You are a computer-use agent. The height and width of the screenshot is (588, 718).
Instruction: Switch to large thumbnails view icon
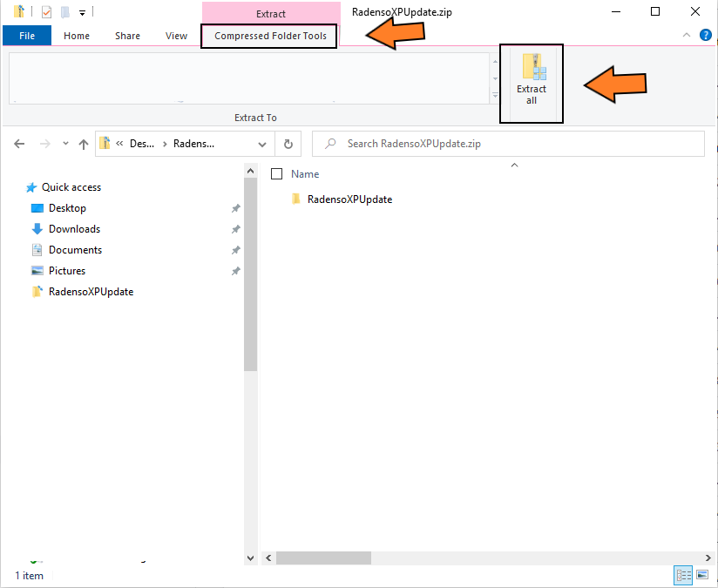702,574
